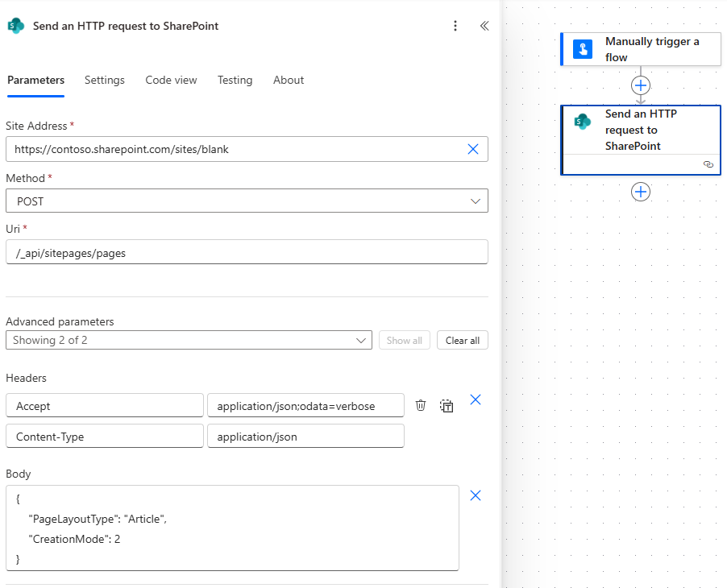
Task: Click the Clear all button
Action: (463, 341)
